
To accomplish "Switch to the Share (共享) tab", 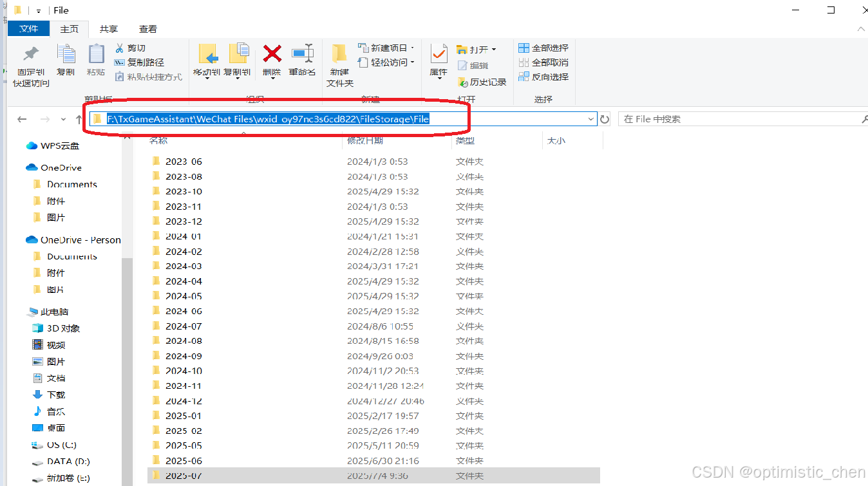I will pyautogui.click(x=109, y=29).
